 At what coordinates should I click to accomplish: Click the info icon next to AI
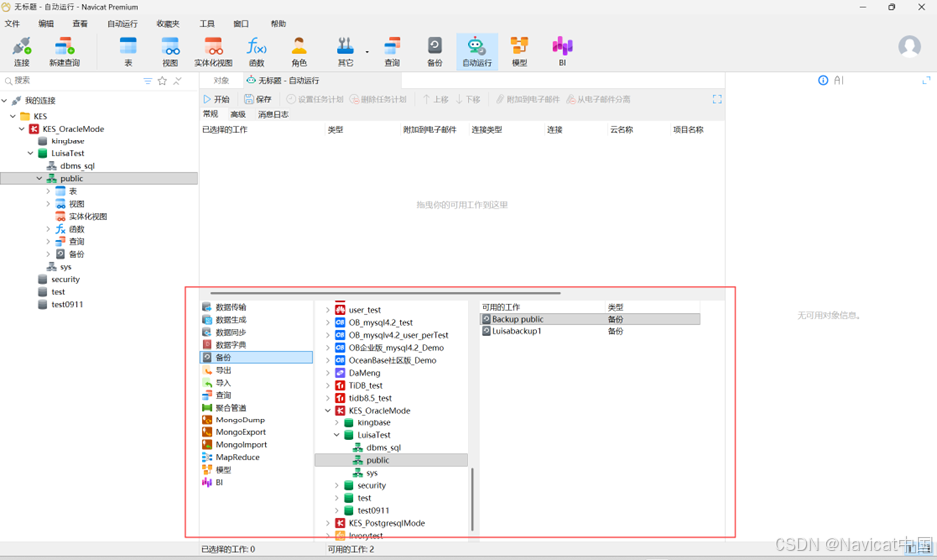pos(823,80)
